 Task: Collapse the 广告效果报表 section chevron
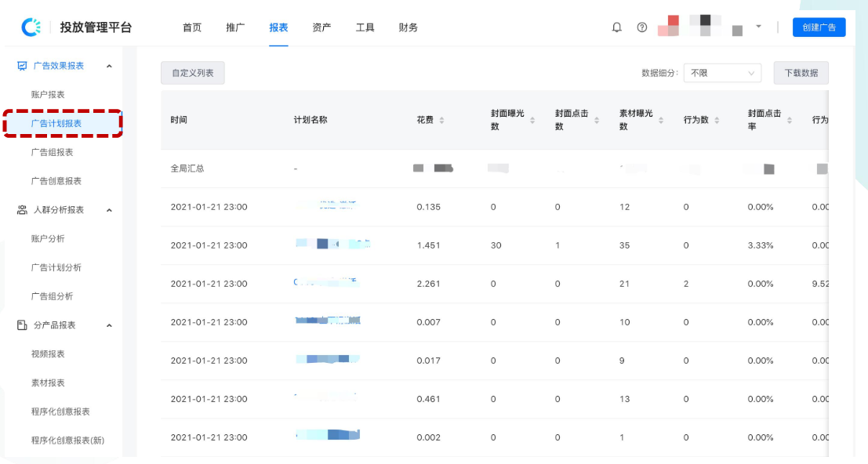click(109, 65)
